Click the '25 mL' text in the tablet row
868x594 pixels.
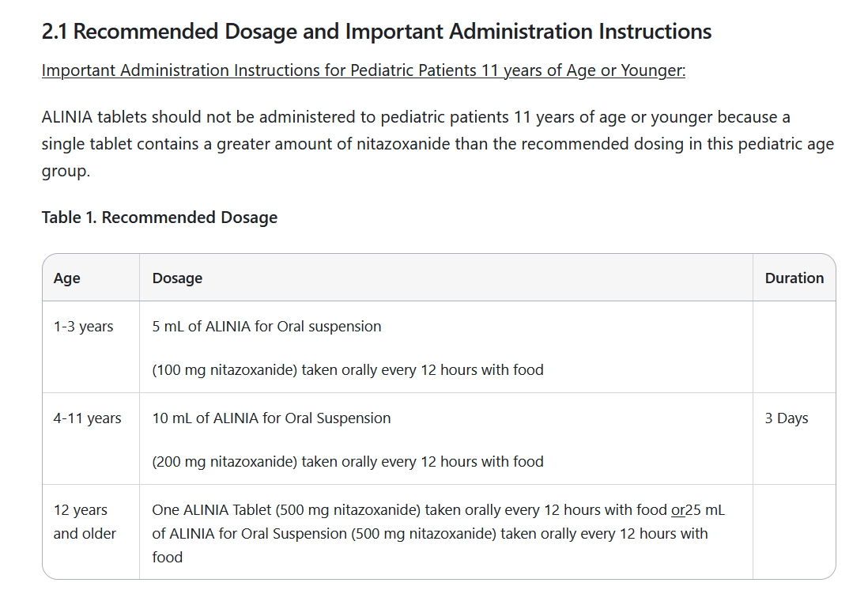point(705,510)
